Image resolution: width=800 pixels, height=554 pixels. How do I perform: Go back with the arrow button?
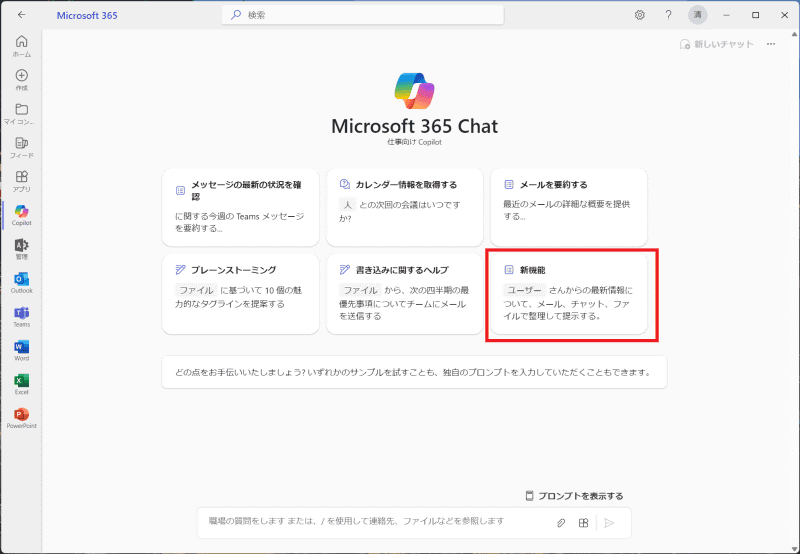click(x=21, y=15)
